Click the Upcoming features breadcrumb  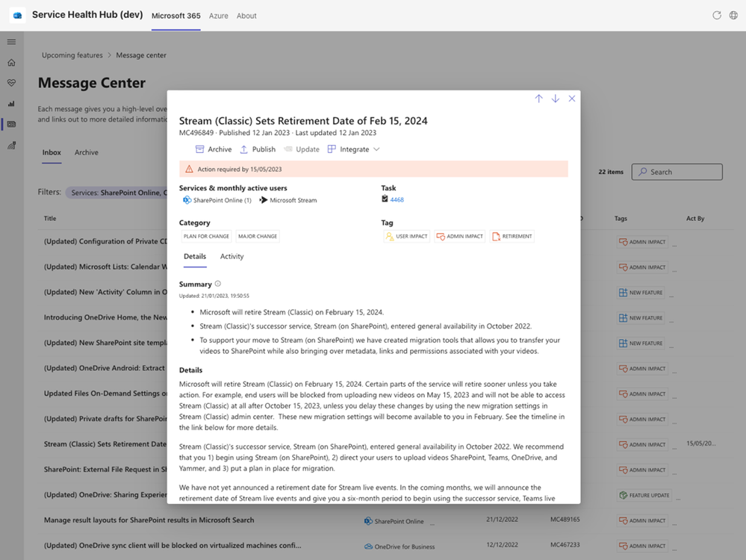click(x=72, y=55)
